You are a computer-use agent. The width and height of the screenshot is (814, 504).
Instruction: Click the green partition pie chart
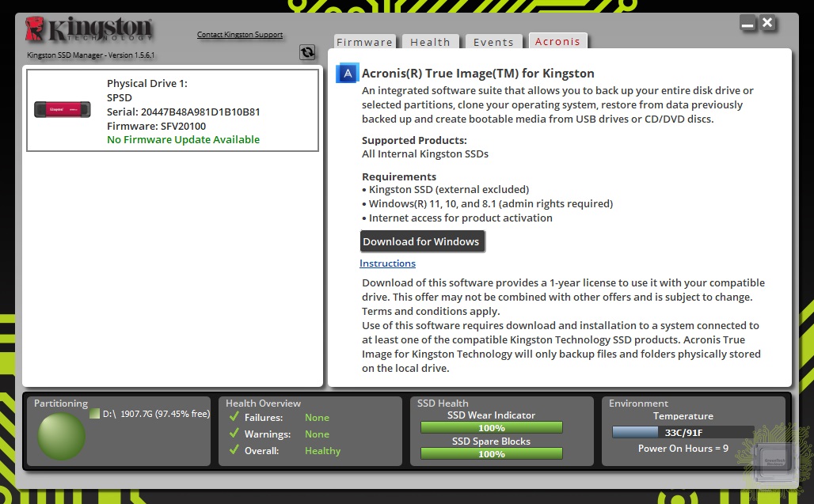pos(61,436)
